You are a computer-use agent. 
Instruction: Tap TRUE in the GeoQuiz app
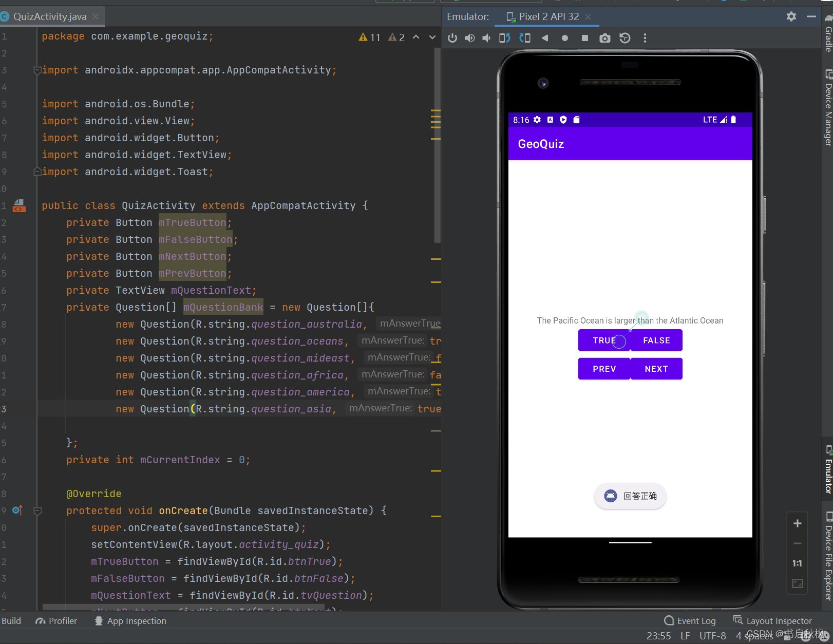click(604, 340)
